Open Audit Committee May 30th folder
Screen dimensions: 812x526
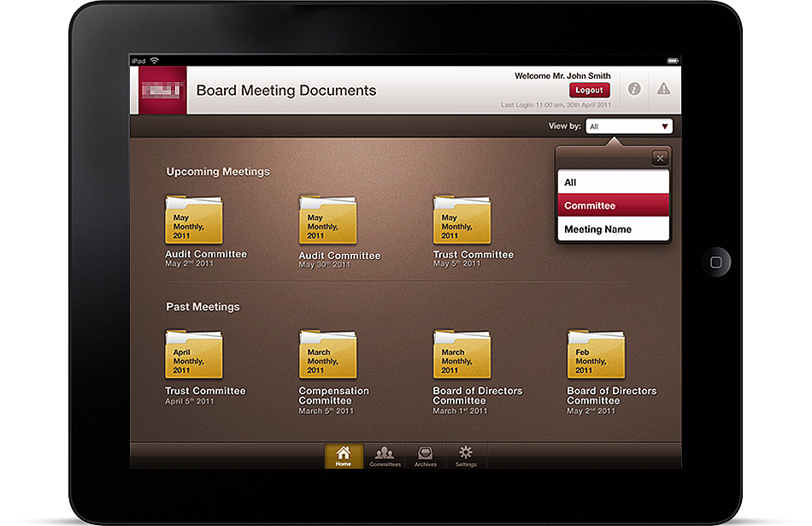click(x=327, y=220)
